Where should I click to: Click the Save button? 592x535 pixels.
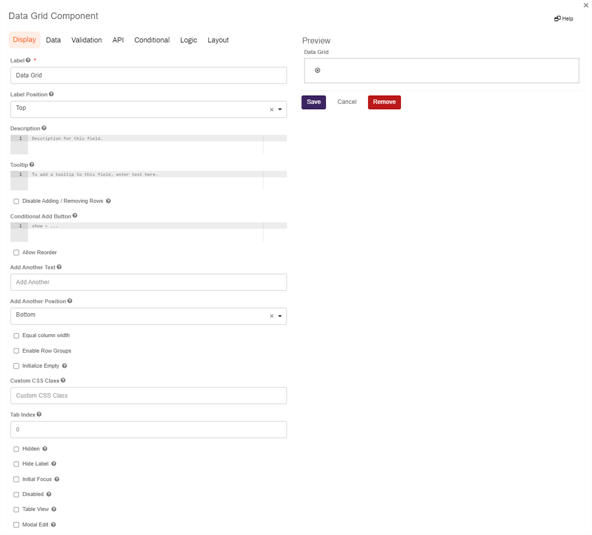pyautogui.click(x=314, y=102)
